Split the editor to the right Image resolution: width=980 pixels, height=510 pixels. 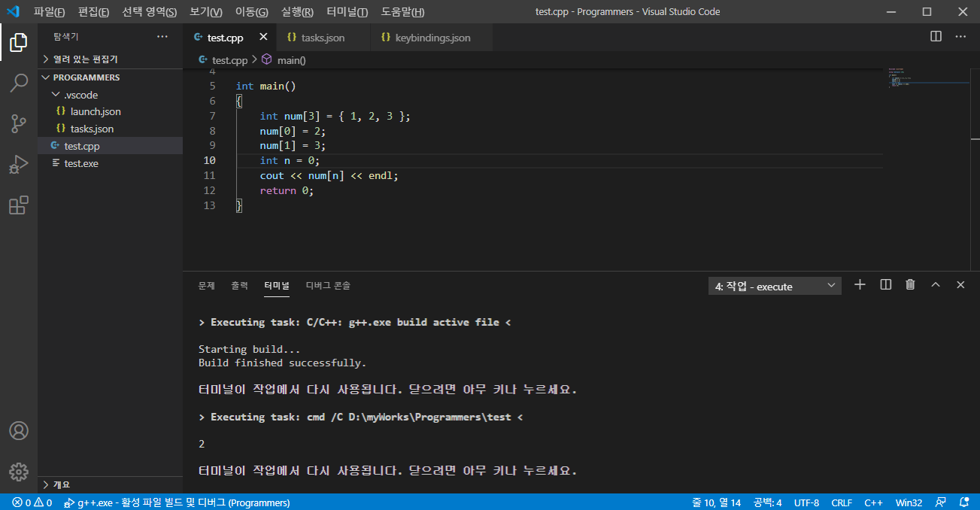click(936, 36)
